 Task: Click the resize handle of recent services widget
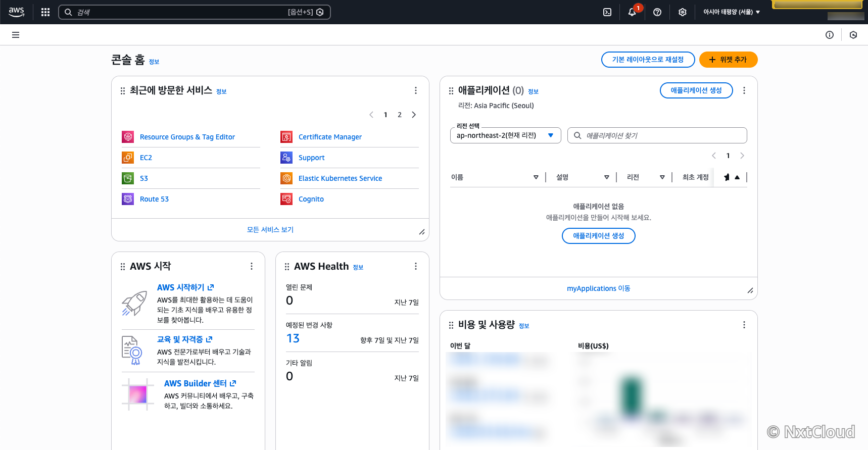(x=422, y=232)
